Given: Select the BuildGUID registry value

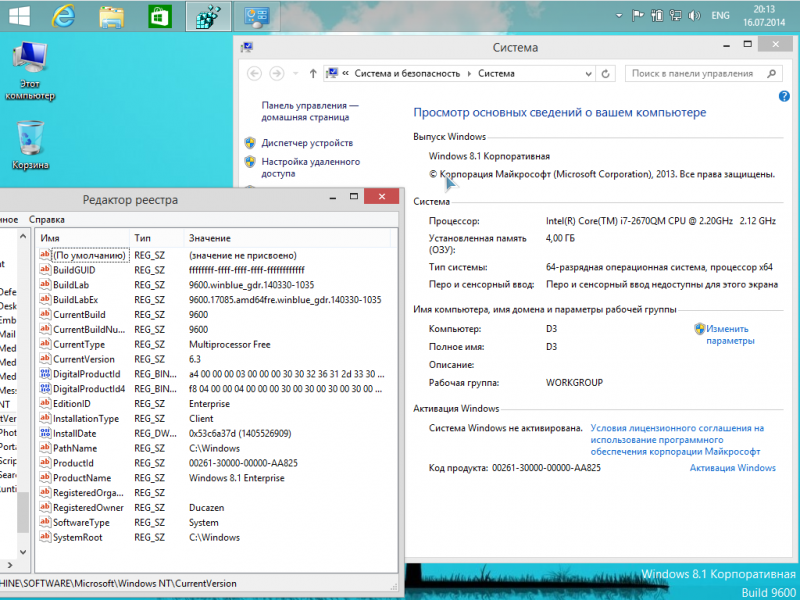Looking at the screenshot, I should pos(74,270).
